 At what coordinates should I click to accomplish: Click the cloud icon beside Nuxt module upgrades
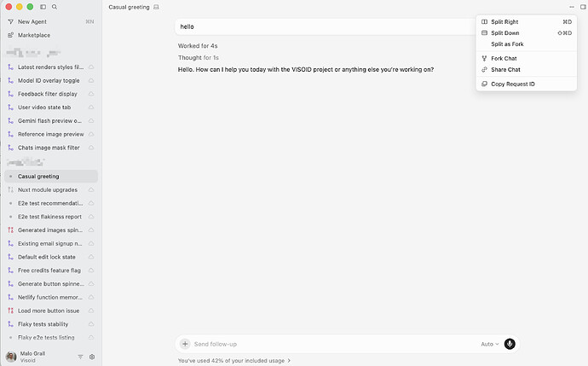(90, 190)
